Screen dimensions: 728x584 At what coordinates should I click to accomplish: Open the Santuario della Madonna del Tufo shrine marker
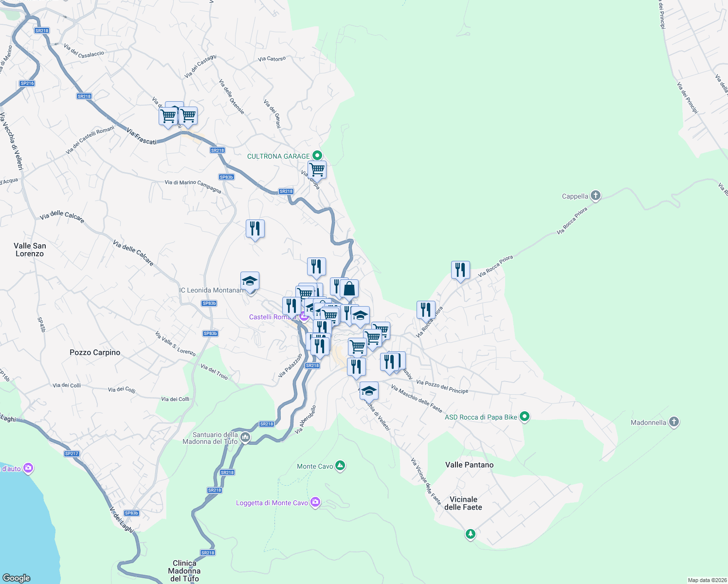[x=245, y=436]
